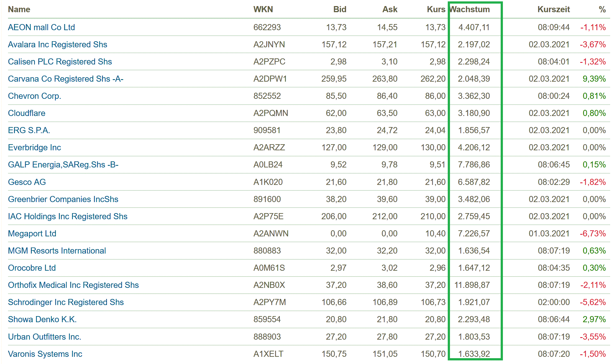Open MGM Resorts International link

[57, 251]
